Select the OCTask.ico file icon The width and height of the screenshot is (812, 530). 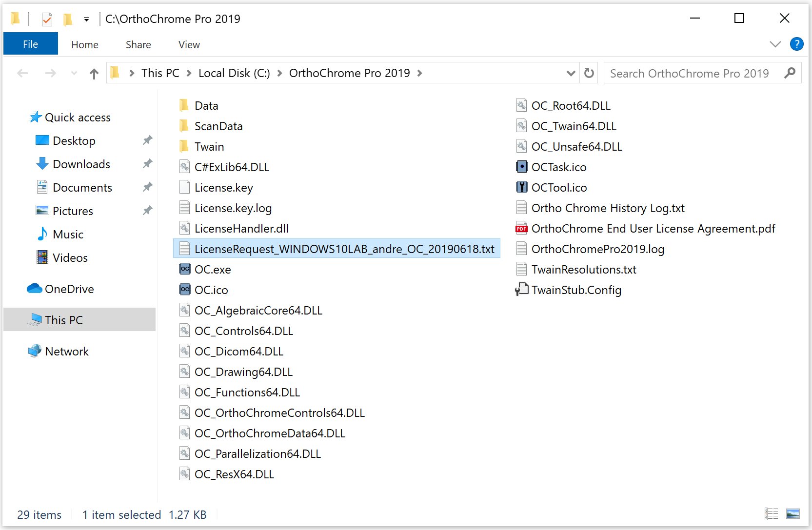coord(521,167)
